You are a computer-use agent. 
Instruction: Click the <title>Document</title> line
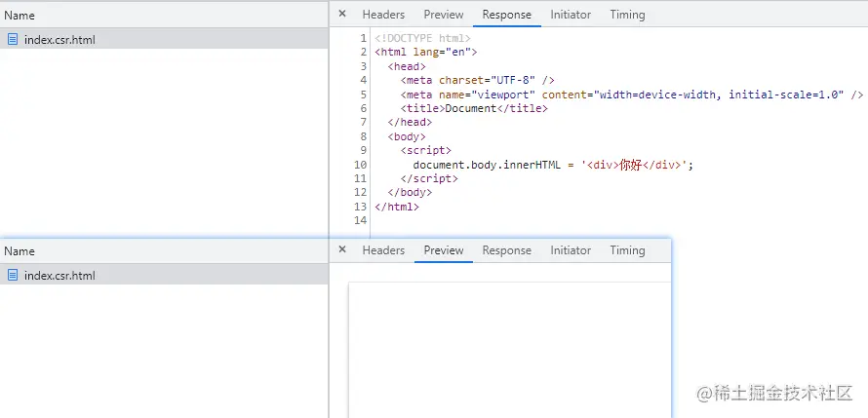pos(474,108)
